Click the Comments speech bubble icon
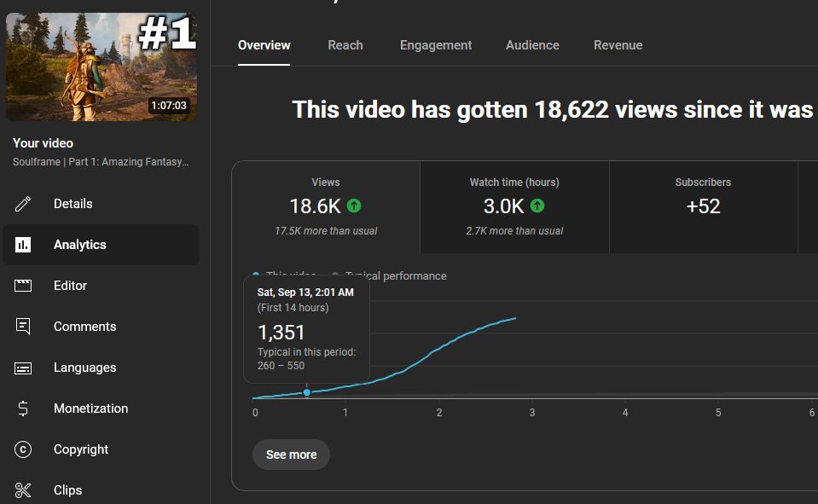 pyautogui.click(x=23, y=327)
